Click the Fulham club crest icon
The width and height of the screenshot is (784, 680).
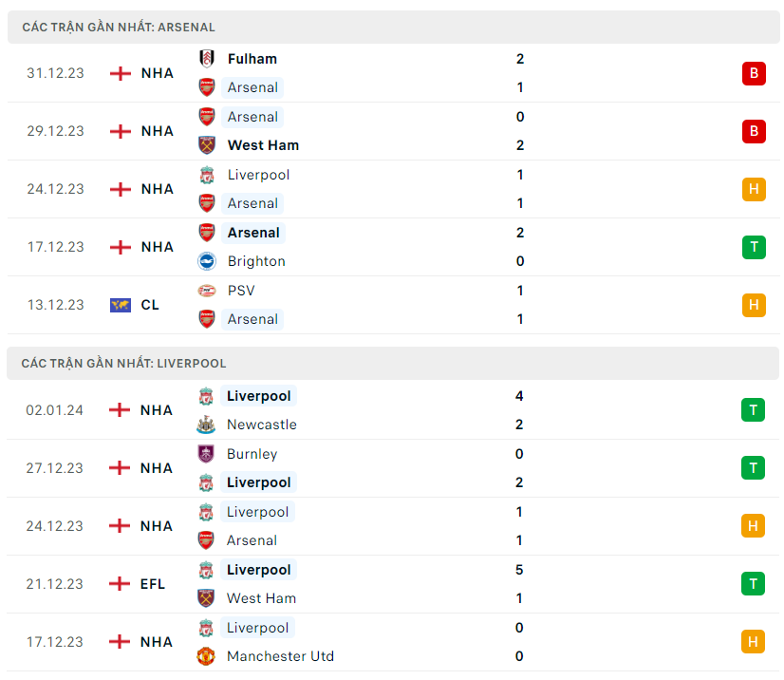pyautogui.click(x=206, y=59)
